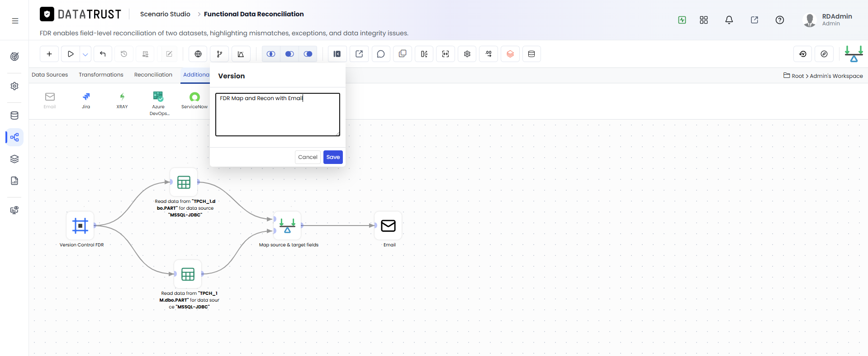Open the database cylinder icon in toolbar

(x=531, y=54)
